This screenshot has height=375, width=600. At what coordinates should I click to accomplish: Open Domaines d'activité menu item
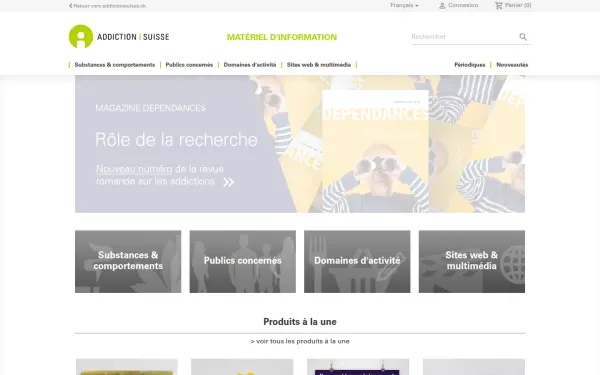pyautogui.click(x=250, y=65)
